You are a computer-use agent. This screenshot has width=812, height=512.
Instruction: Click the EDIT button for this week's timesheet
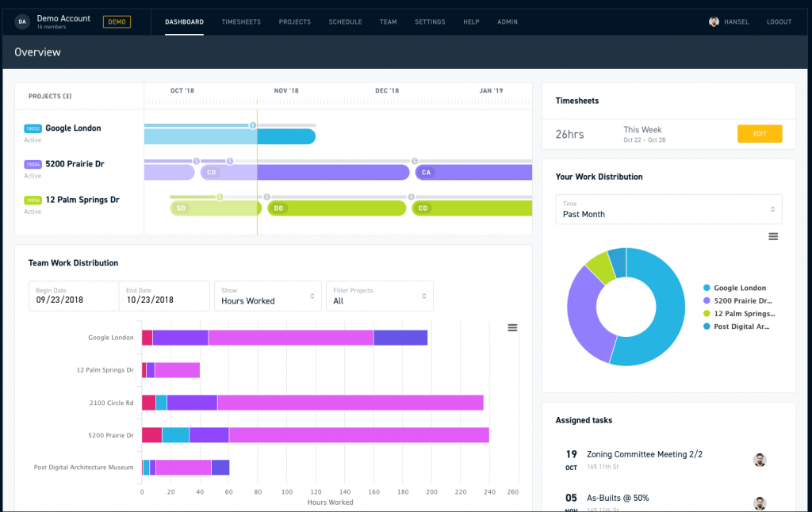pos(759,133)
